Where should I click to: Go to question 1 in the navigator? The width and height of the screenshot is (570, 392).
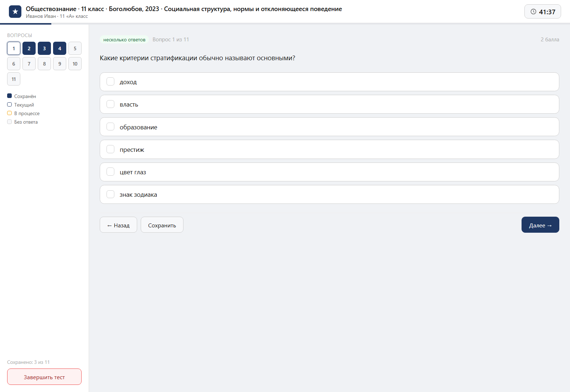[x=14, y=48]
